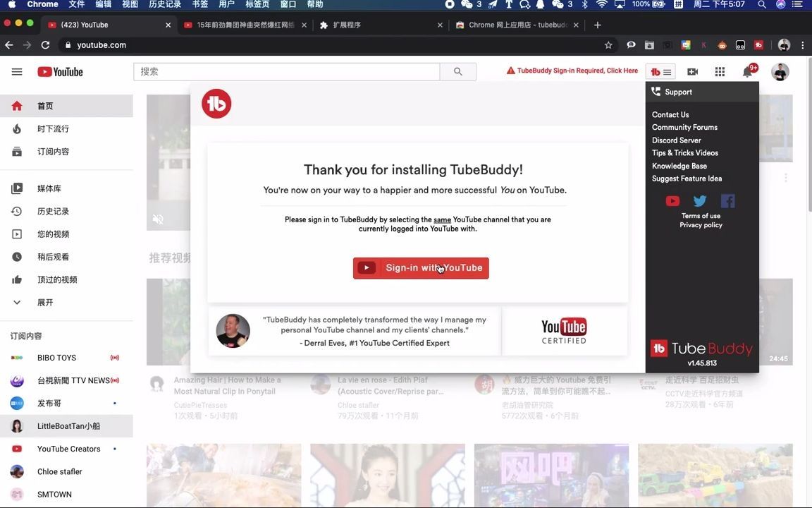812x508 pixels.
Task: Go back with the browser back arrow
Action: (x=9, y=45)
